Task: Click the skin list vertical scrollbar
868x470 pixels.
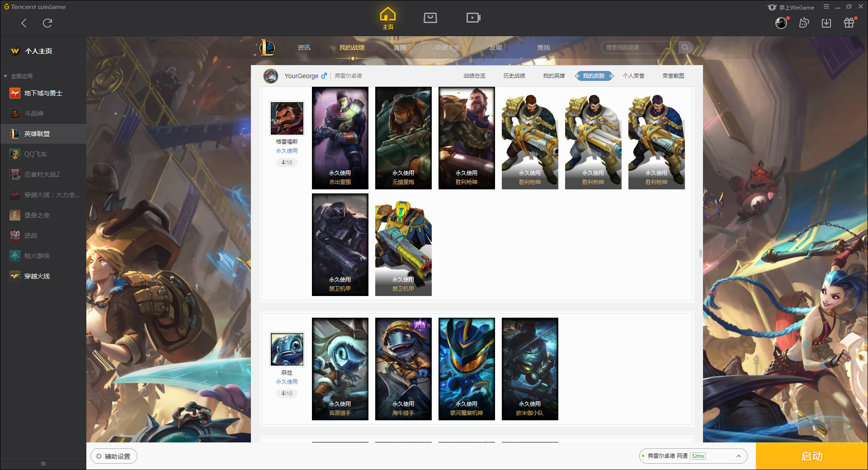Action: click(x=701, y=253)
